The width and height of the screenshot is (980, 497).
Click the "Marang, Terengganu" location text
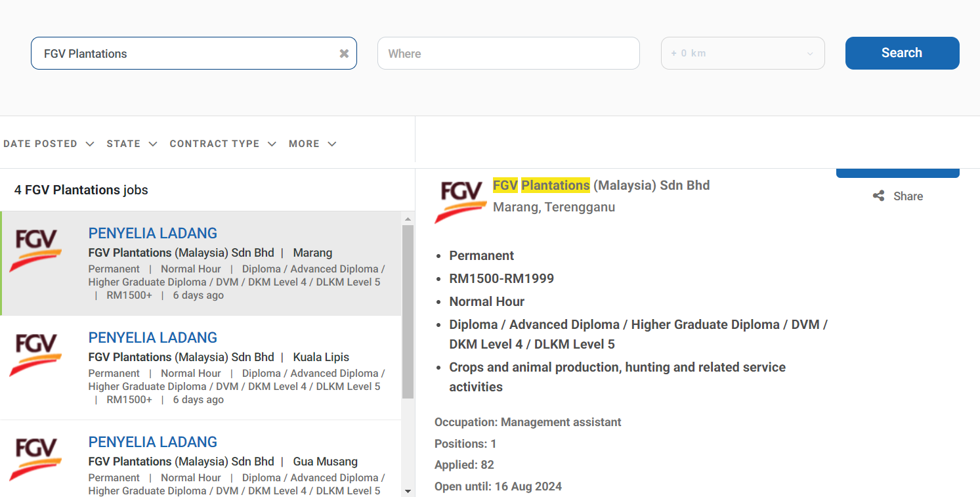[554, 207]
